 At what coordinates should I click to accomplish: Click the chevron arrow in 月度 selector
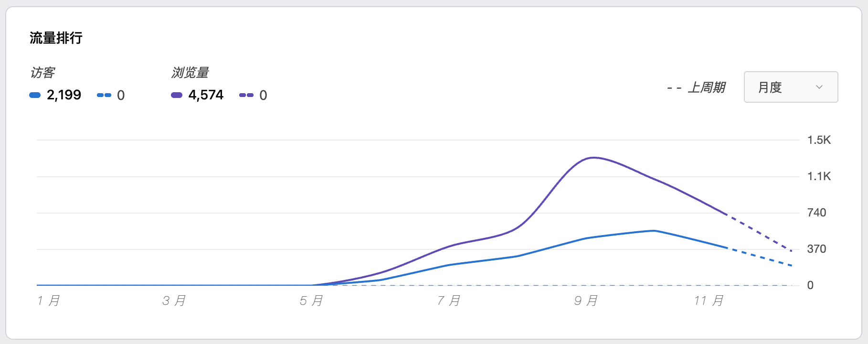tap(819, 87)
